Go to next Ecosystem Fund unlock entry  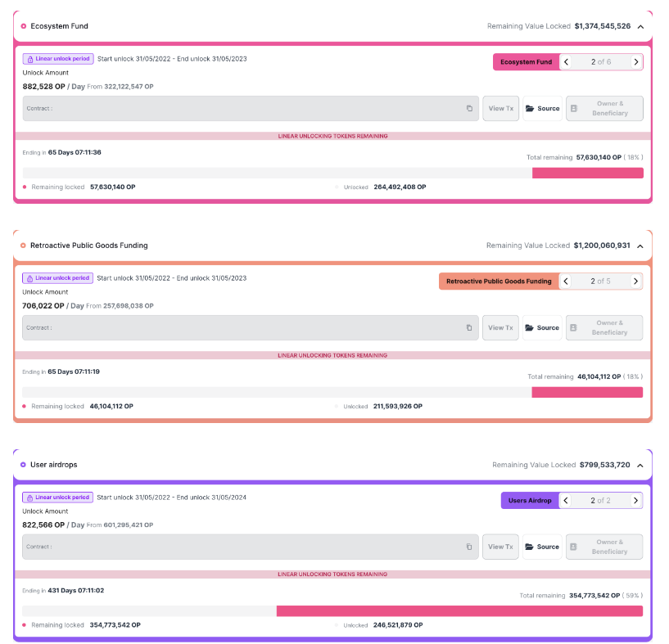click(635, 62)
